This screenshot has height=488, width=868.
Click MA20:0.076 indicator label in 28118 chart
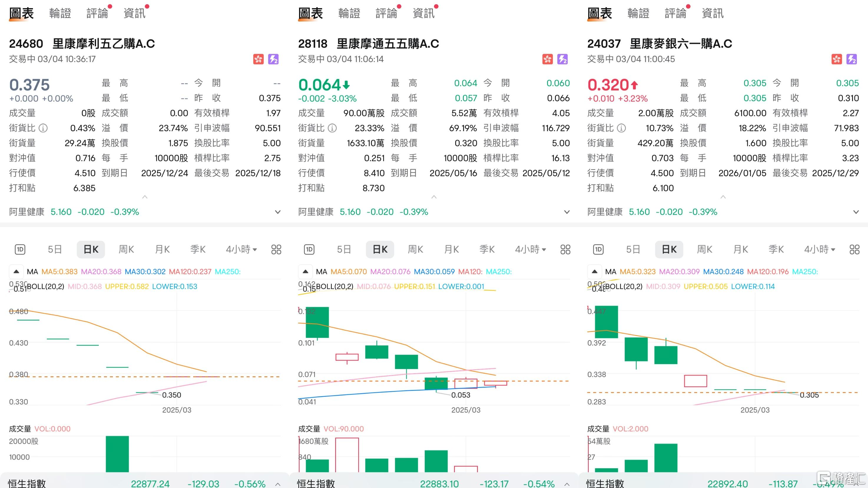390,271
